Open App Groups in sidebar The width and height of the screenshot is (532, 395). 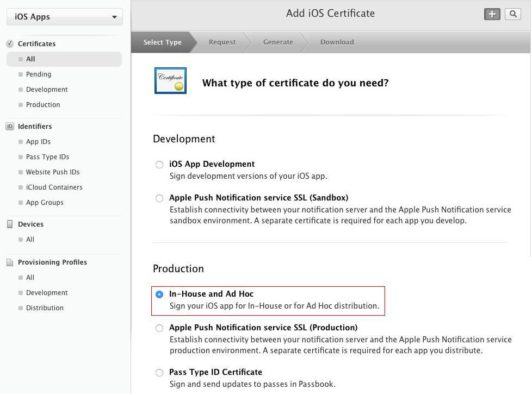(45, 203)
